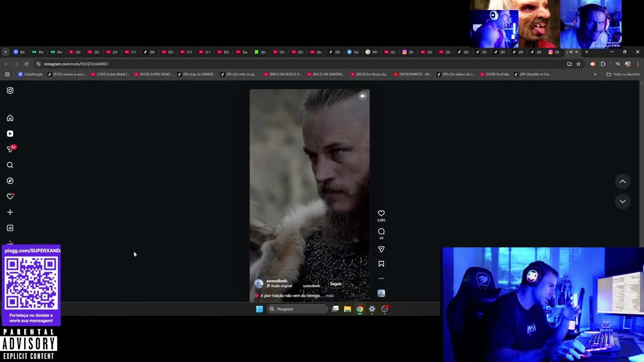Switch to the Google 'VIR' tab
Screen dimensions: 644x362
coord(371,52)
